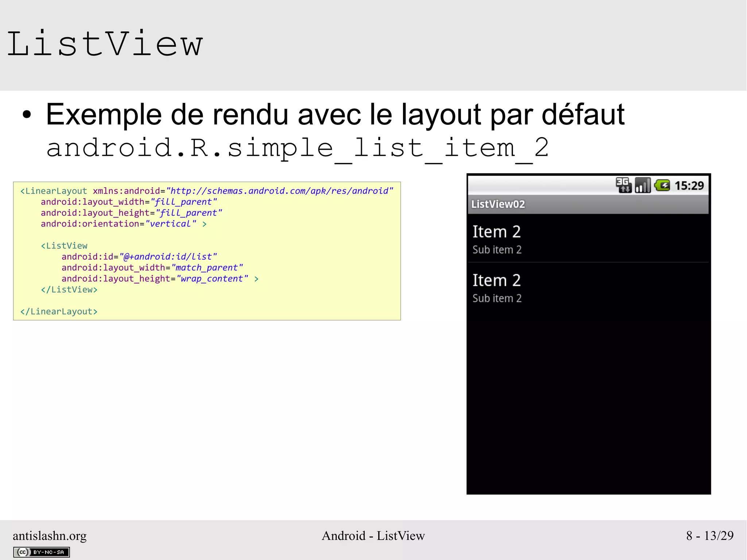This screenshot has width=747, height=560.
Task: Click the schemas.android.com URL in code
Action: pyautogui.click(x=280, y=191)
